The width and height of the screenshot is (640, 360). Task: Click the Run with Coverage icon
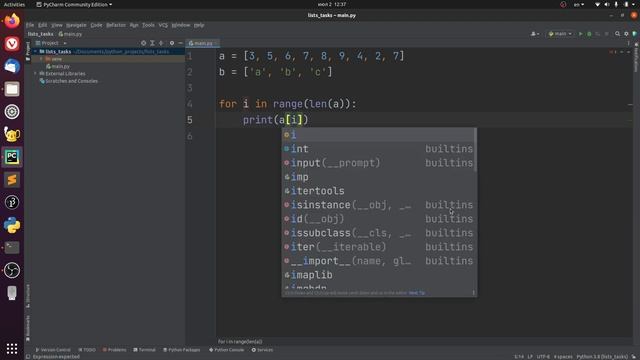[x=598, y=34]
